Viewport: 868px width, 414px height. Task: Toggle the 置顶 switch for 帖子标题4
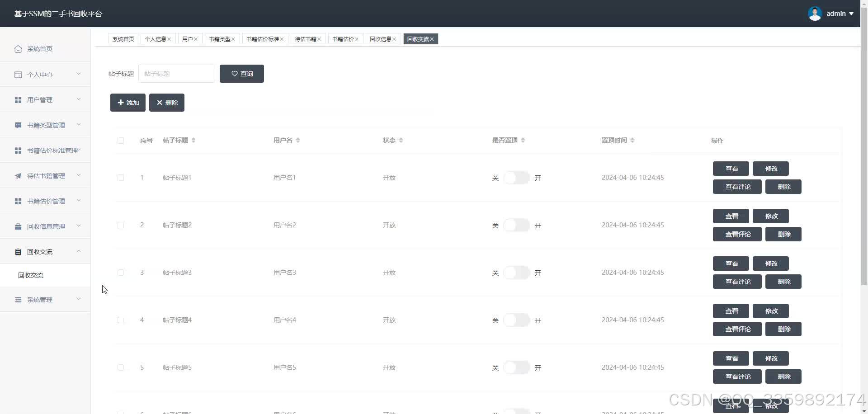point(517,320)
